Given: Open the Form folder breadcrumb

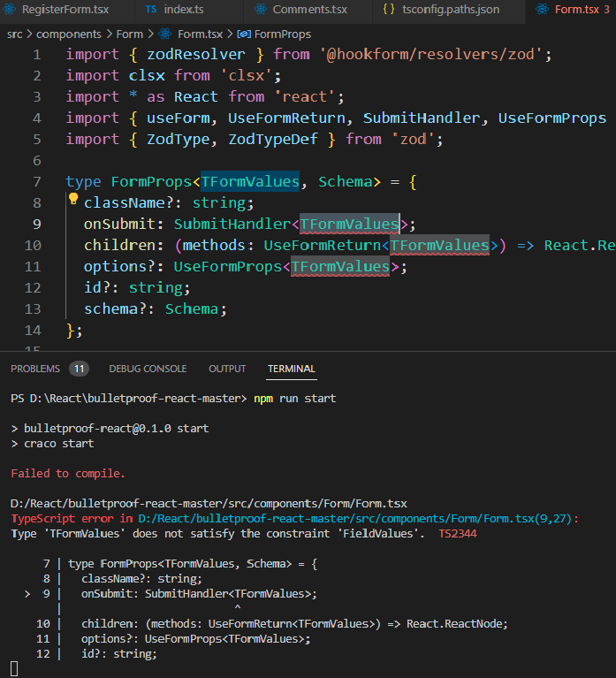Looking at the screenshot, I should [129, 34].
